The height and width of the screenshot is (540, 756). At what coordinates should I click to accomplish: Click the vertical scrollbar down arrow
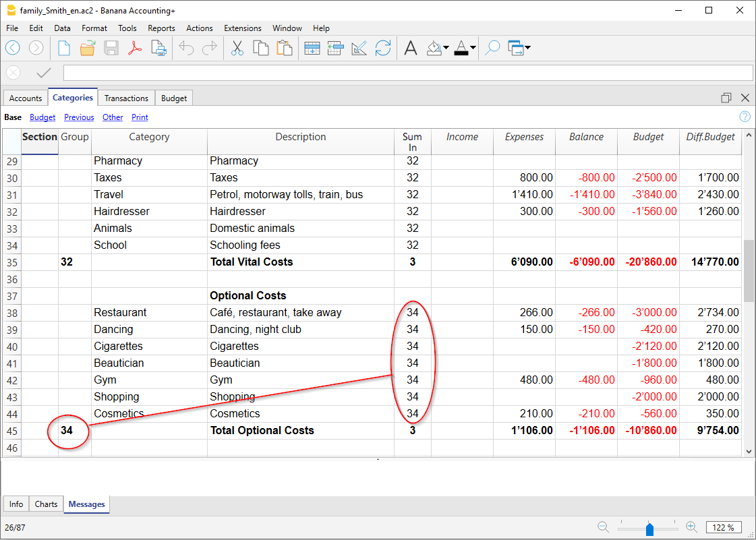[749, 451]
